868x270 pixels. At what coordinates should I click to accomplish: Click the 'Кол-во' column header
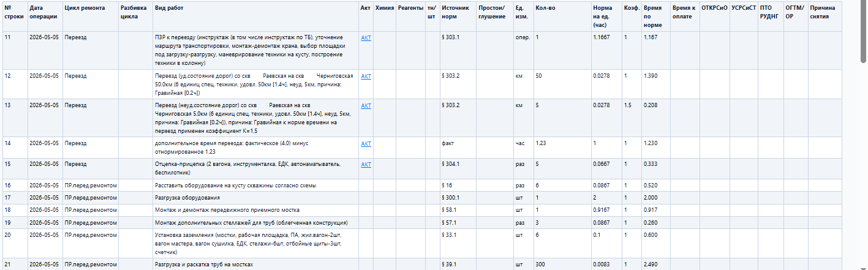tap(562, 17)
